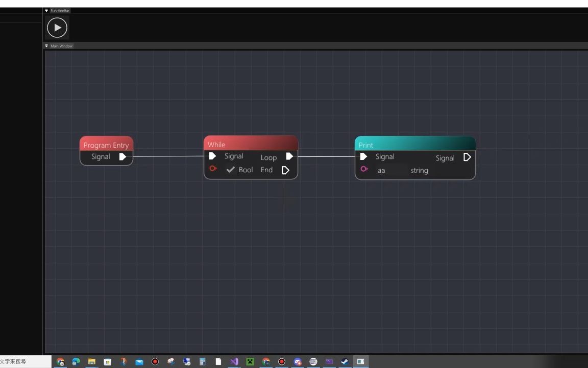Viewport: 588px width, 368px height.
Task: Collapse the Main Window panel triangle
Action: point(46,46)
